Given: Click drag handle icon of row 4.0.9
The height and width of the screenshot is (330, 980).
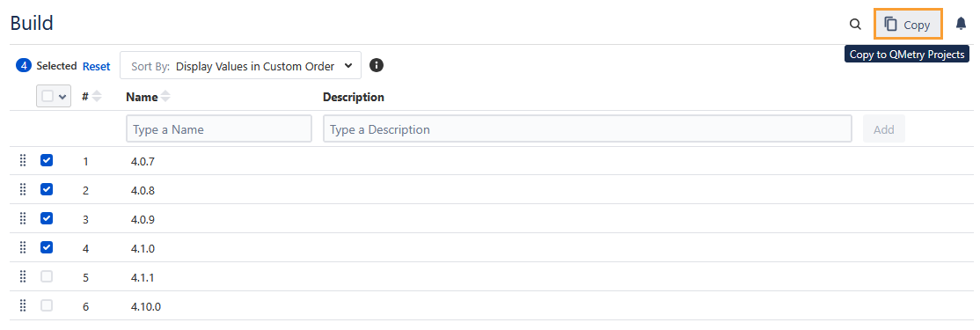Looking at the screenshot, I should [x=23, y=219].
